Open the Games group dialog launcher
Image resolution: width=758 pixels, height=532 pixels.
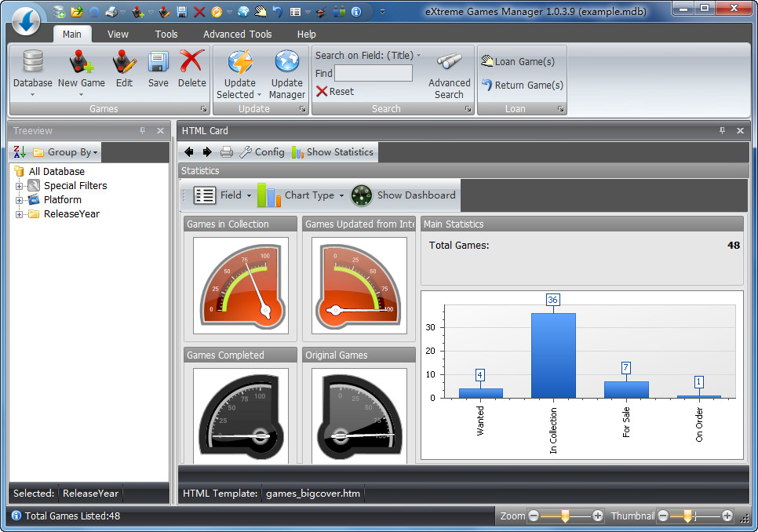click(x=203, y=109)
